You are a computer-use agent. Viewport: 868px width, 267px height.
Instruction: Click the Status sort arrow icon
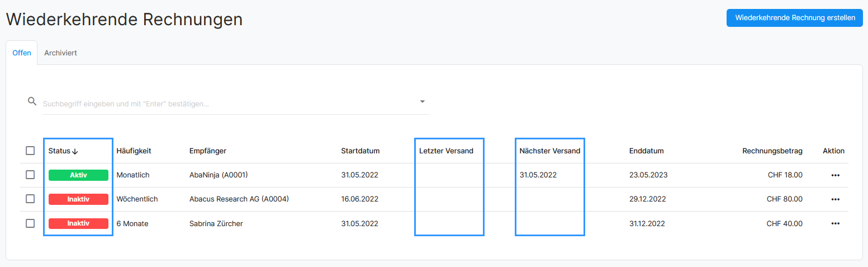click(x=75, y=151)
